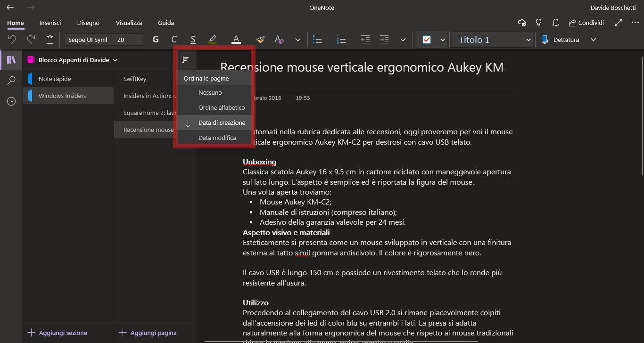Open the search magnifier in the sidebar

(x=11, y=81)
